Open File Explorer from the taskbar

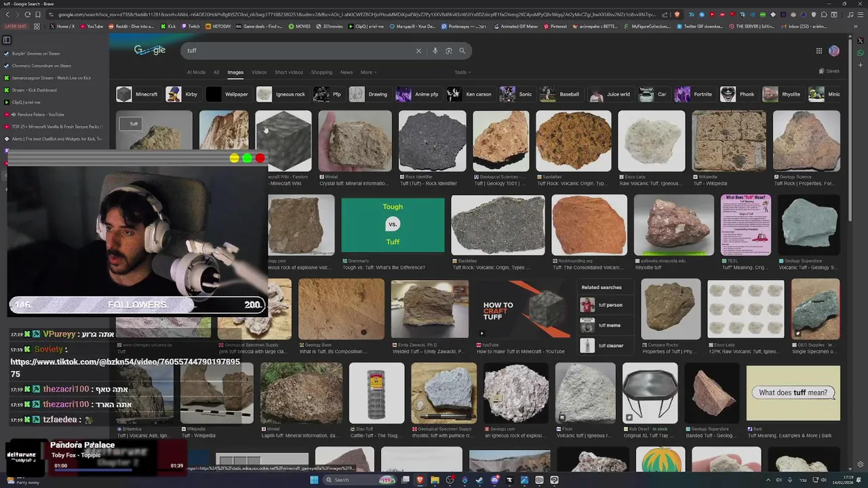pos(435,480)
